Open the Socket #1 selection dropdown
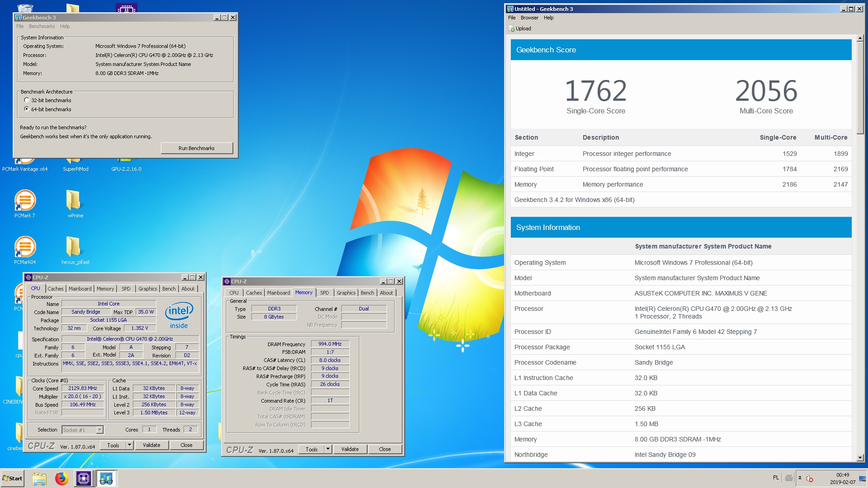The width and height of the screenshot is (868, 488). coord(99,430)
